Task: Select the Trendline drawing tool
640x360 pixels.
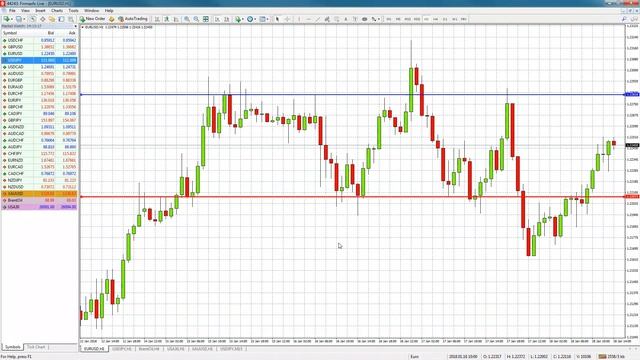Action: 318,19
